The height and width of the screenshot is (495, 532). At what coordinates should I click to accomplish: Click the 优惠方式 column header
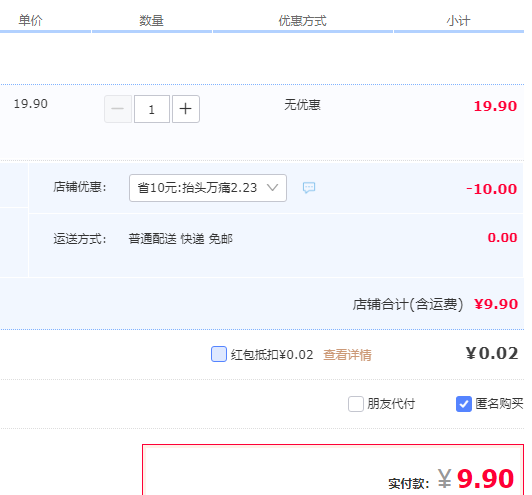[x=303, y=21]
